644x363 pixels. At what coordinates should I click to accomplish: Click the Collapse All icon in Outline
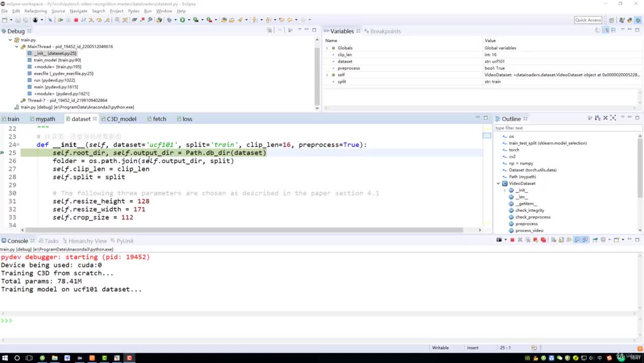tap(605, 118)
